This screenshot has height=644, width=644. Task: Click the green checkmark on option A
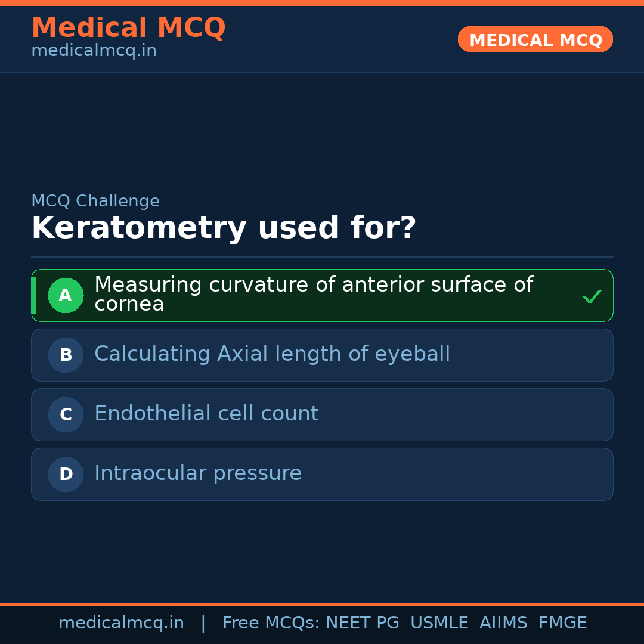click(592, 296)
